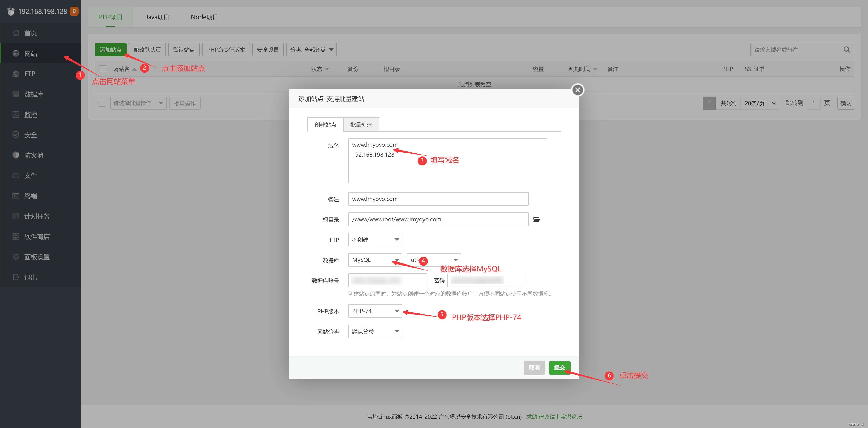Expand the 到期时间 column filter

595,69
